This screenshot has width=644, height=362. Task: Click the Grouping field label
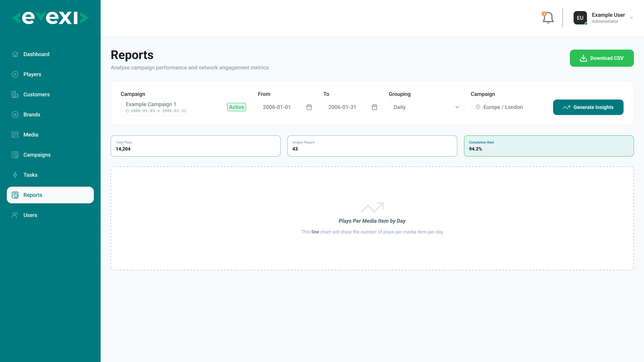(x=399, y=94)
